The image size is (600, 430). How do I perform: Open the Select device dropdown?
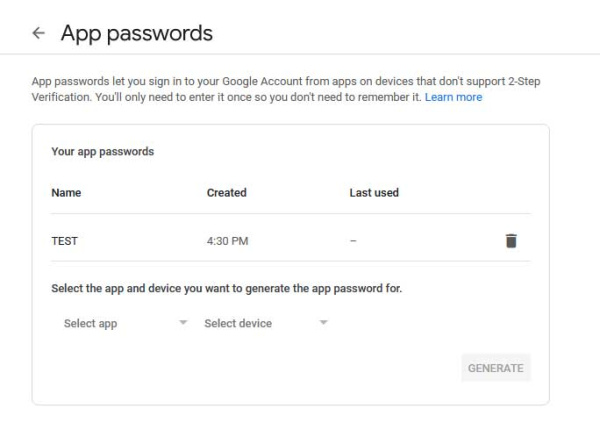(x=266, y=323)
